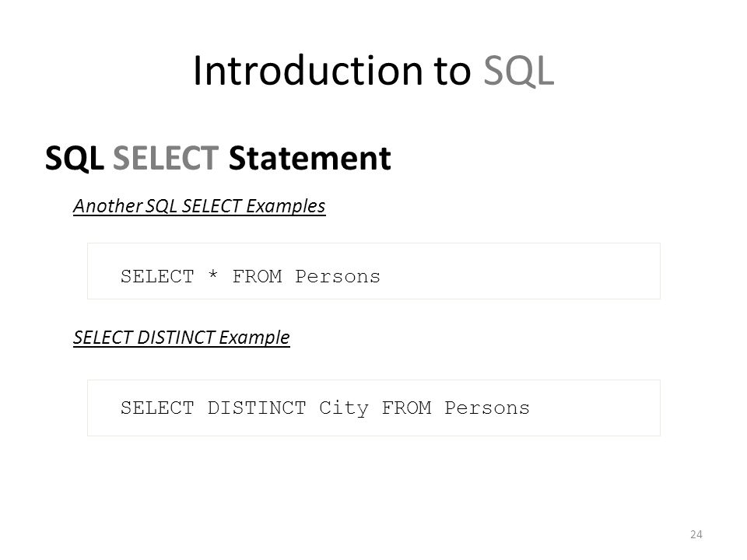Click 'FROM' in the first query
Viewport: 747px width, 560px height.
coord(257,276)
